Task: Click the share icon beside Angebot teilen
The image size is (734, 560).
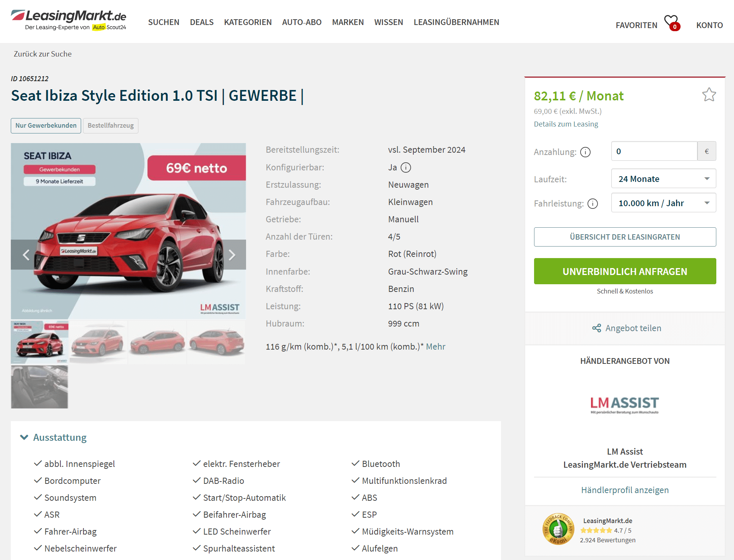Action: pos(596,328)
